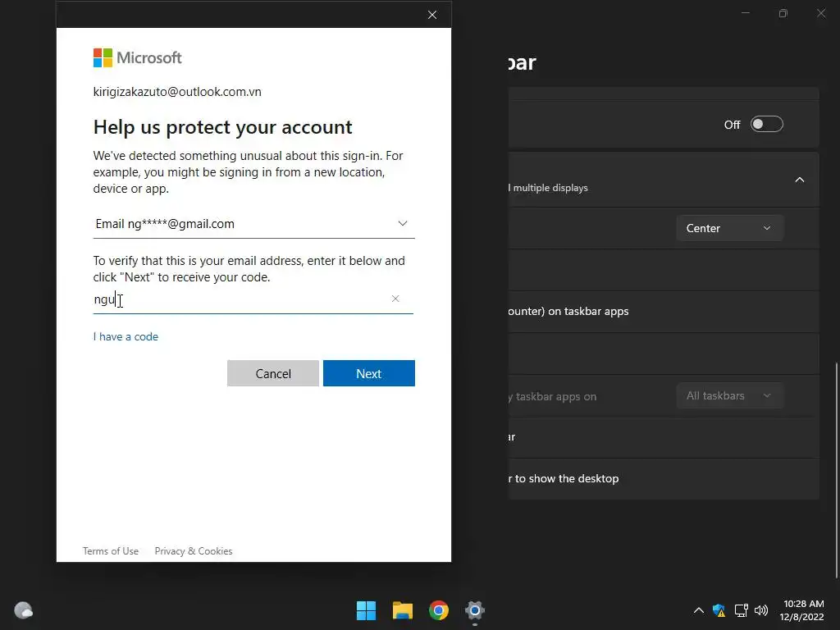Open the network status tray icon
This screenshot has width=840, height=630.
741,610
